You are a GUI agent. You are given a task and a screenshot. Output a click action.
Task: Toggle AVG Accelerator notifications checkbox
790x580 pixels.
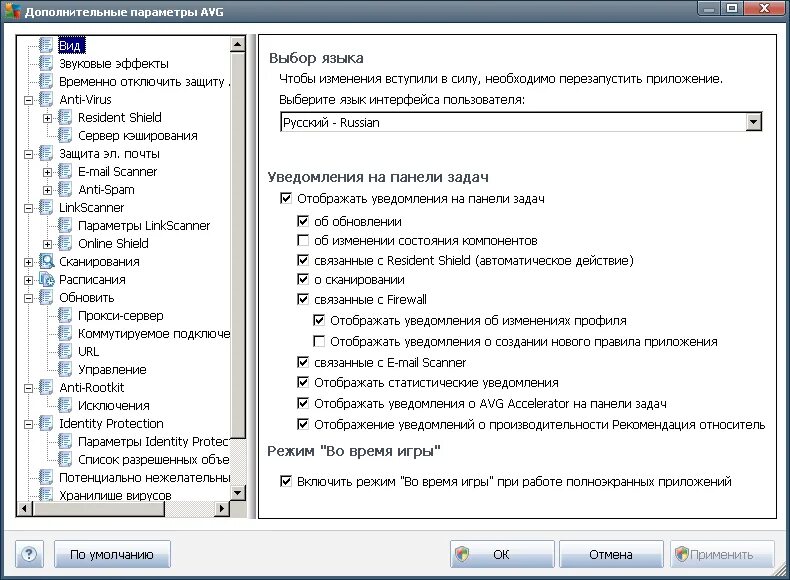(x=303, y=404)
